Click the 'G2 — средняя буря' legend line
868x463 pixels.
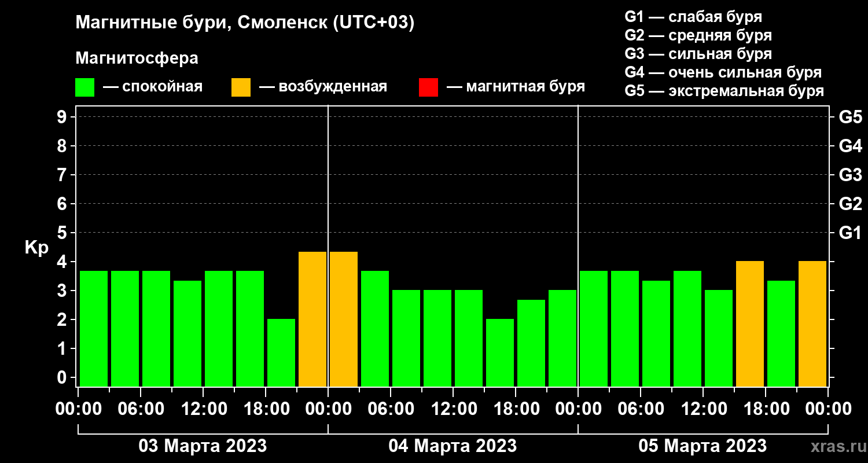(x=698, y=35)
